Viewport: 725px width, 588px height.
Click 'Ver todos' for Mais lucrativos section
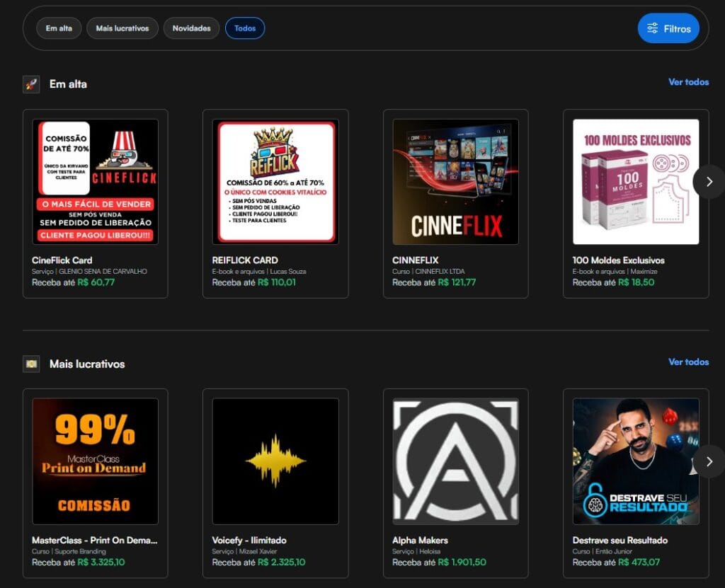pos(688,362)
